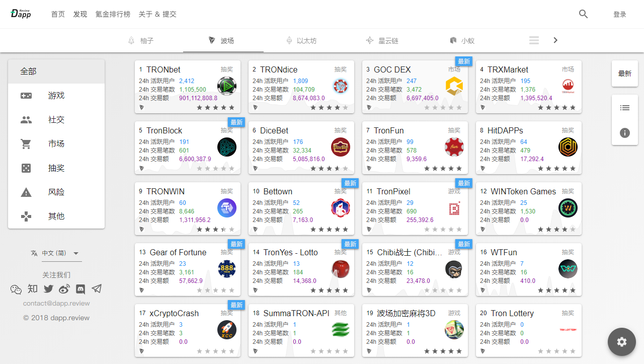Select the 全部 category
Image resolution: width=644 pixels, height=364 pixels.
56,71
